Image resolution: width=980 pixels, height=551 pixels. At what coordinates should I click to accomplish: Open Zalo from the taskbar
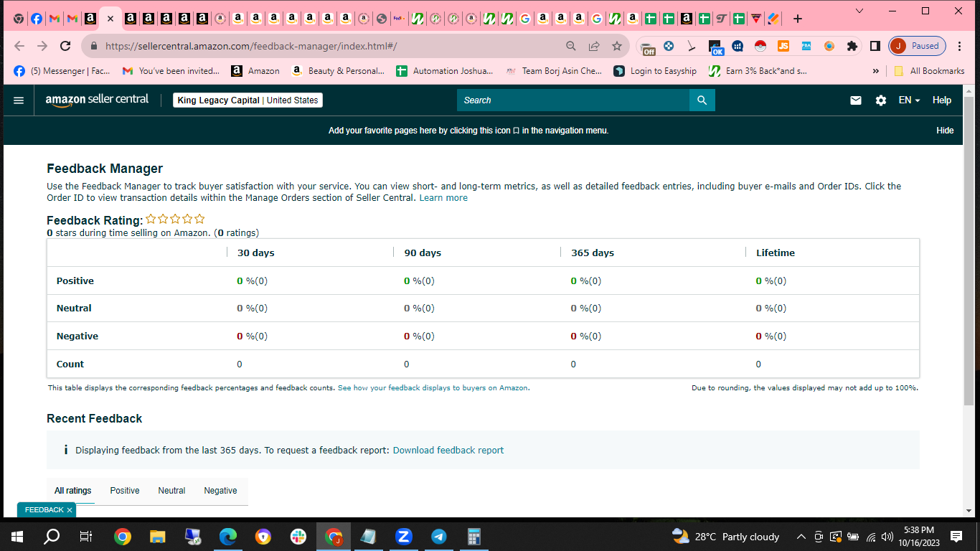(404, 537)
